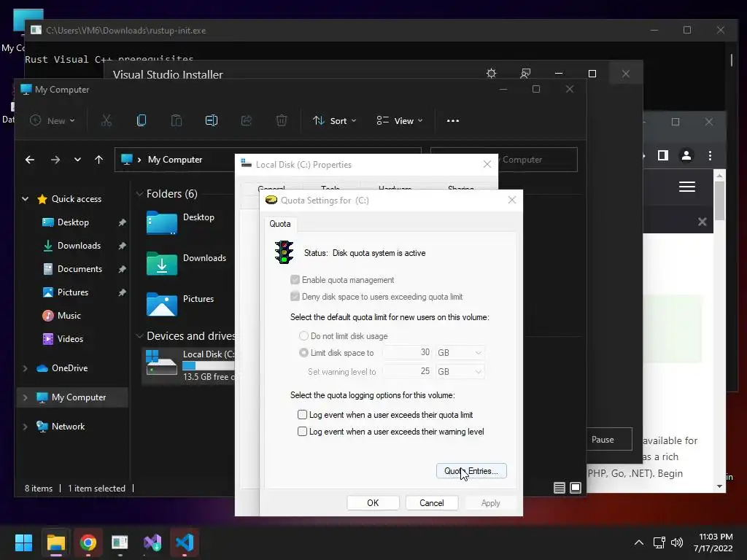Click the Rename icon in Explorer toolbar
This screenshot has height=560, width=747.
(212, 120)
